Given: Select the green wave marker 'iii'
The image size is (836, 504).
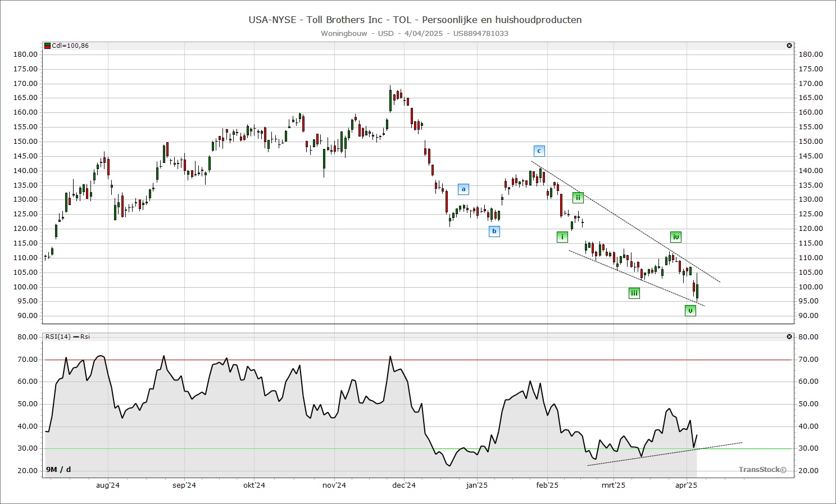Looking at the screenshot, I should click(634, 293).
